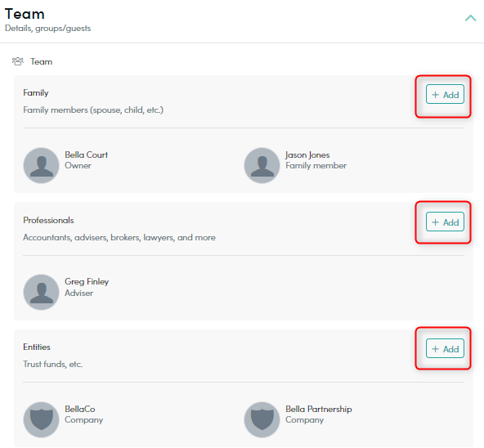Add a new Entity
This screenshot has height=448, width=484.
tap(445, 348)
